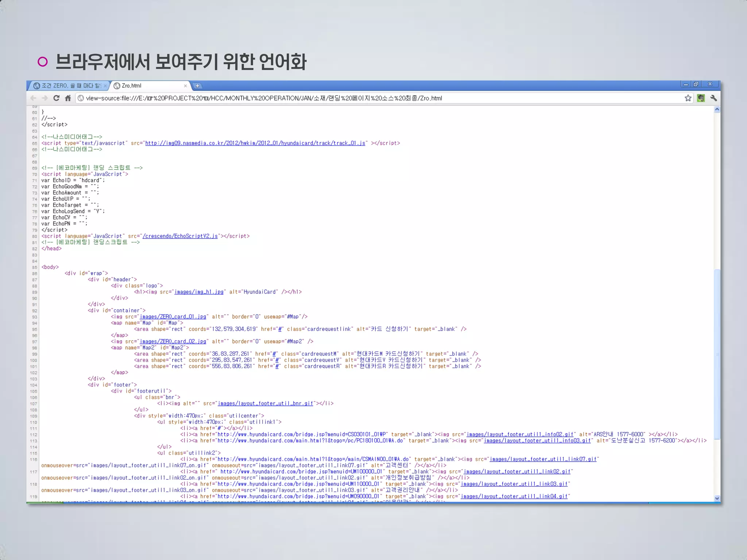Click the vertical scrollbar thumb
747x560 pixels.
point(717,354)
